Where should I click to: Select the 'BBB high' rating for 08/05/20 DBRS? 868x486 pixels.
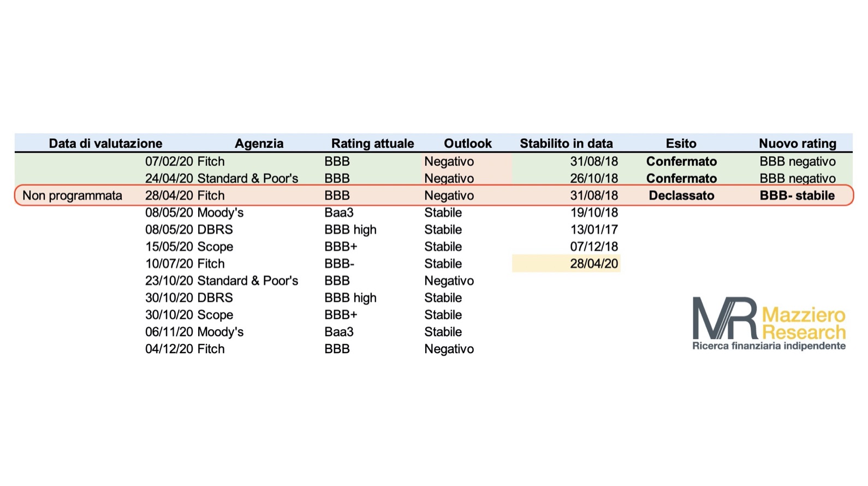point(350,230)
